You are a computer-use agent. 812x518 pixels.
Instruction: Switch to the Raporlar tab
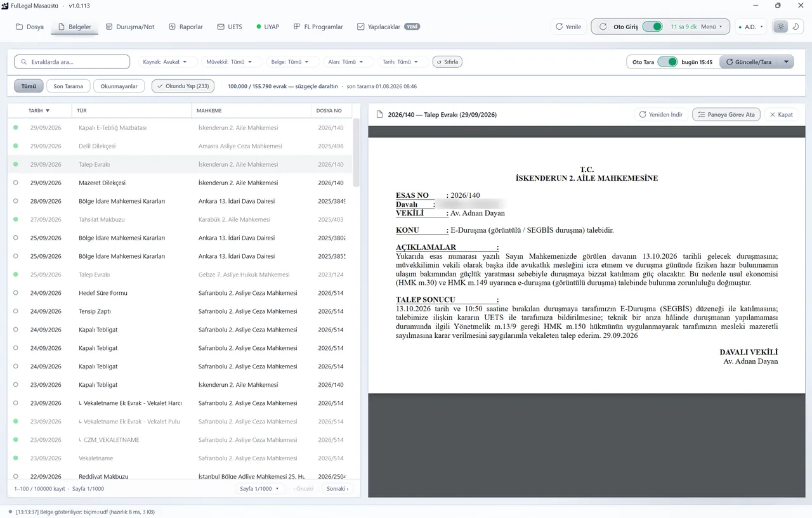point(186,27)
